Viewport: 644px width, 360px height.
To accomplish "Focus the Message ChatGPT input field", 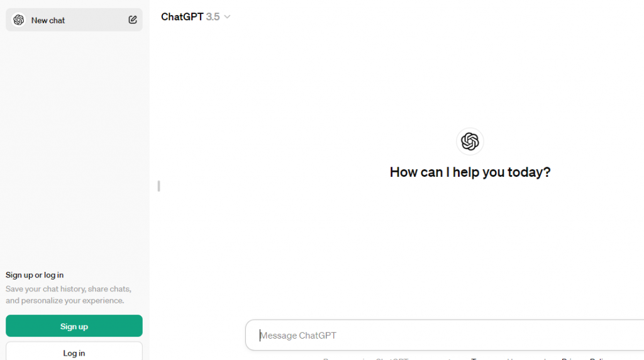I will pos(445,335).
